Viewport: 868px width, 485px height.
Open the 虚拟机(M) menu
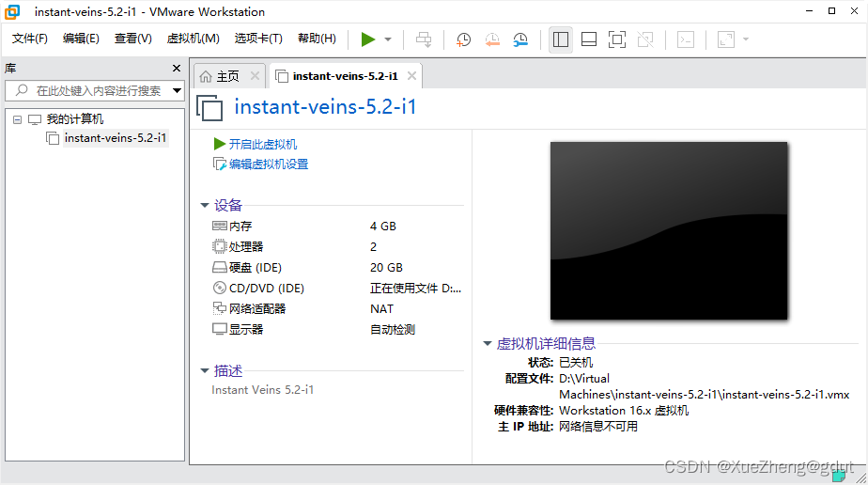click(194, 39)
